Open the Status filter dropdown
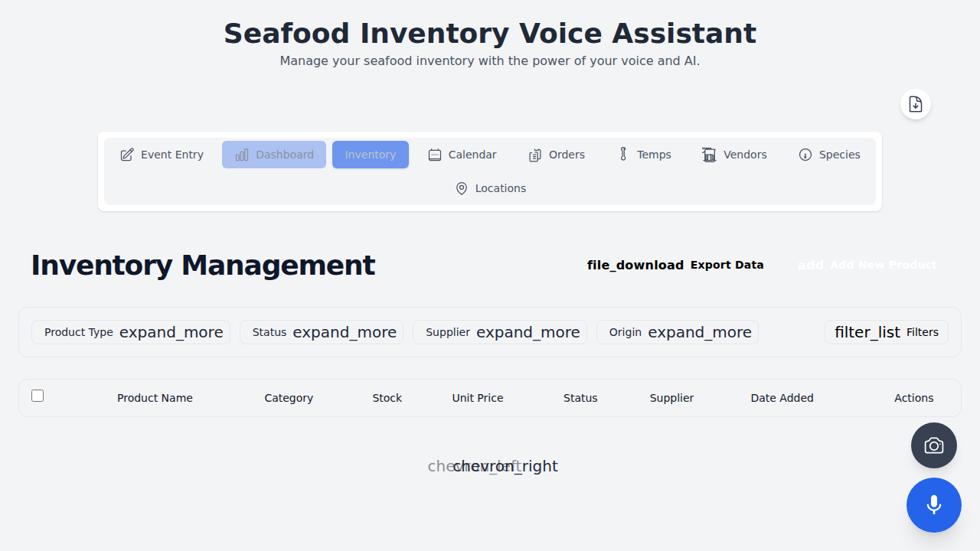 tap(321, 331)
